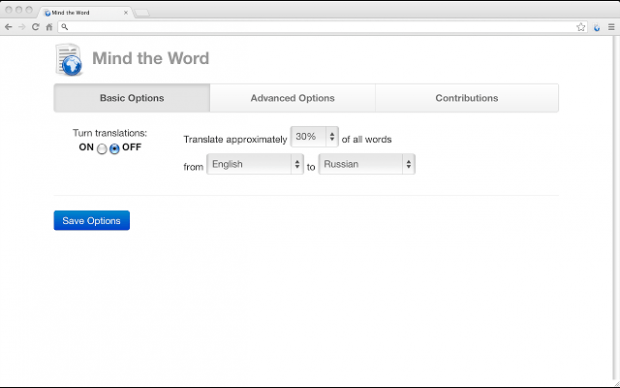Viewport: 620px width, 388px height.
Task: Click the Mind the Word globe logo
Action: [69, 60]
